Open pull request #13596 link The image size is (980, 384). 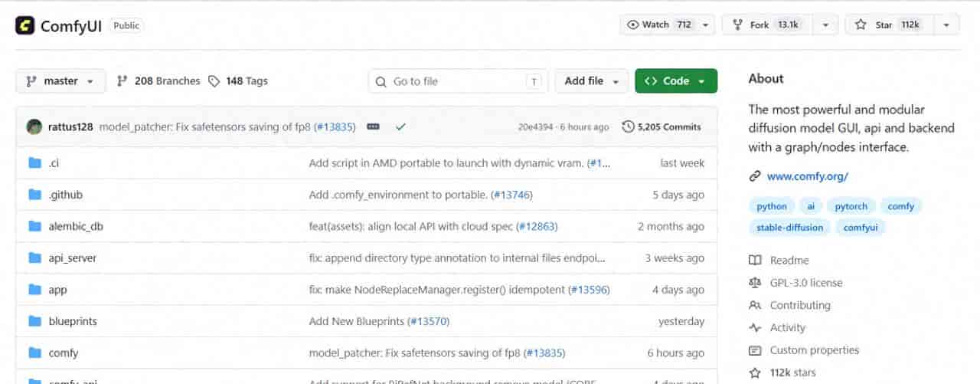click(x=590, y=290)
